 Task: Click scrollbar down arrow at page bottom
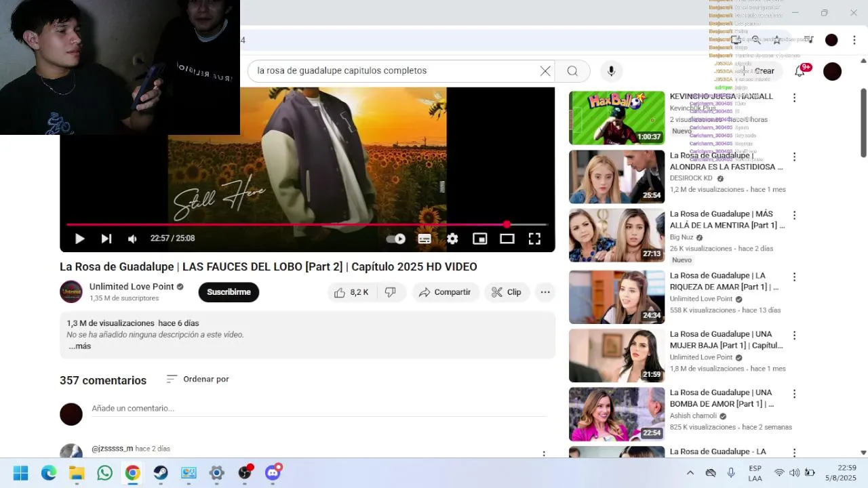coord(863,453)
